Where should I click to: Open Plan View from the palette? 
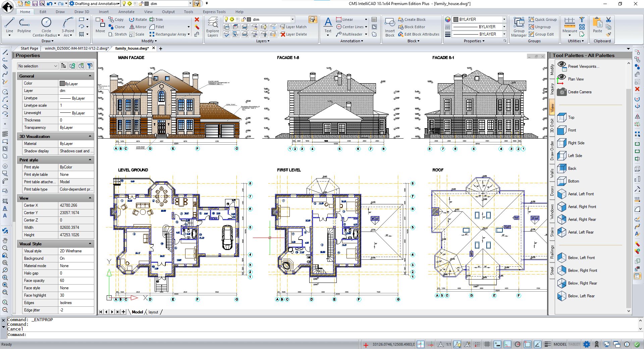pyautogui.click(x=570, y=79)
